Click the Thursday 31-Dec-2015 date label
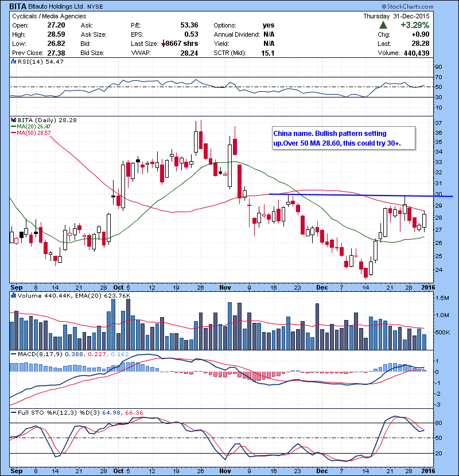The image size is (459, 476). (x=396, y=17)
